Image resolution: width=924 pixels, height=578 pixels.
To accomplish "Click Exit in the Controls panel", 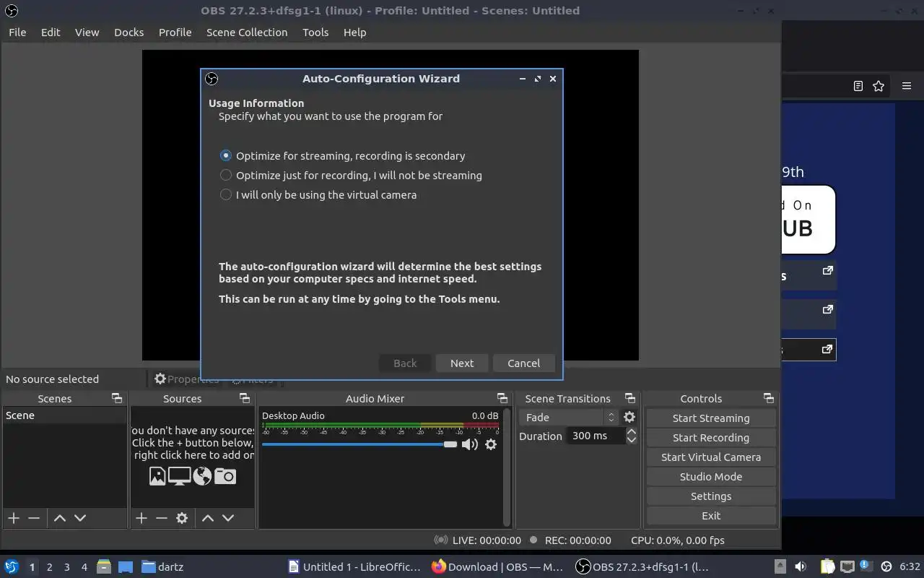I will tap(711, 515).
